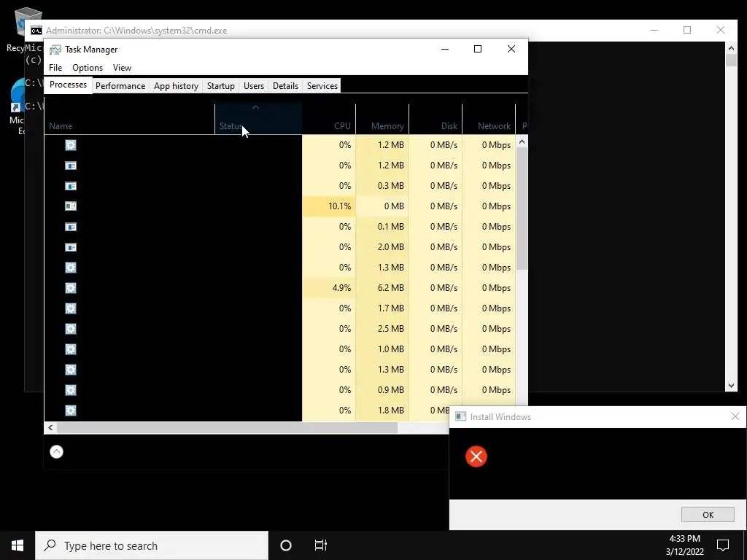This screenshot has height=560, width=747.
Task: Open the View menu in Task Manager
Action: pyautogui.click(x=122, y=68)
